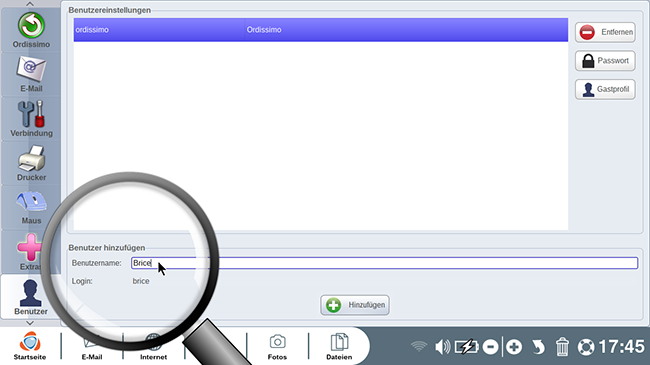Switch to the Benutzer tab
This screenshot has width=650, height=365.
click(x=31, y=297)
